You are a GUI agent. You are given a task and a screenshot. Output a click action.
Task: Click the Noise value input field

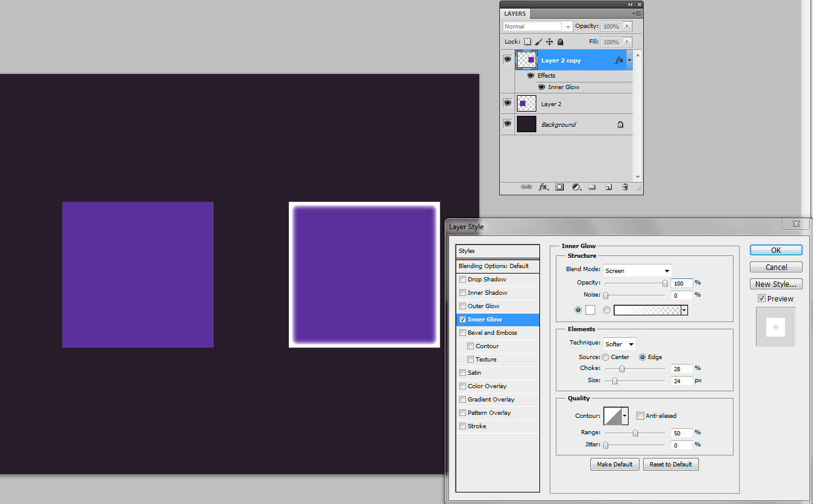[682, 295]
